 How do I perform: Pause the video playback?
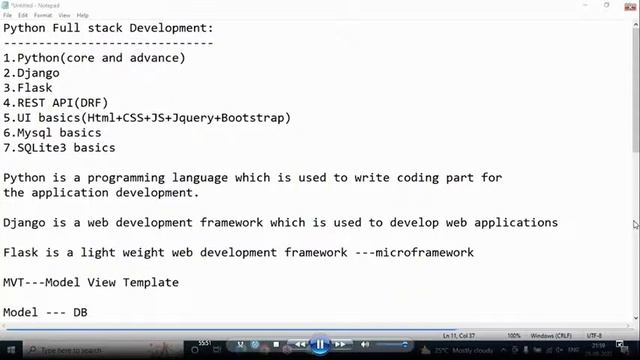click(x=320, y=345)
